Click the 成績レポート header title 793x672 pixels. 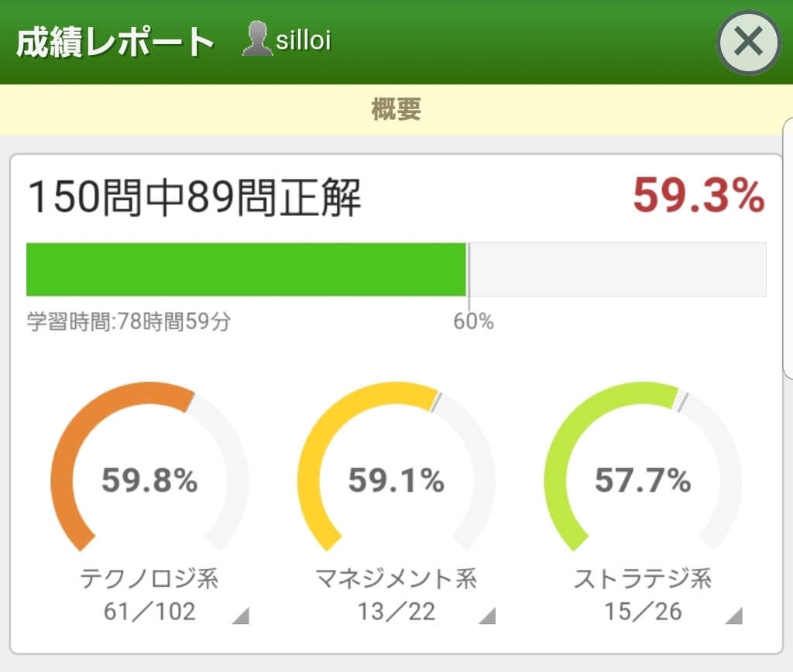[x=111, y=40]
